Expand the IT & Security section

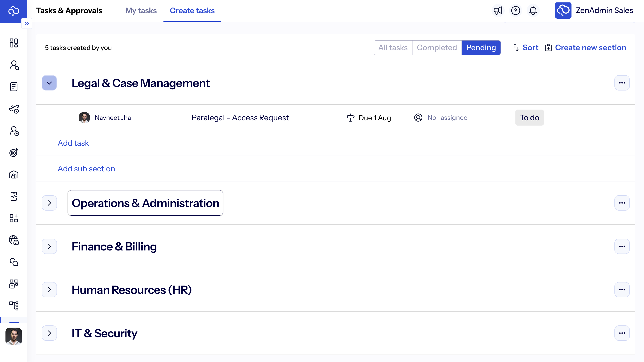(49, 333)
